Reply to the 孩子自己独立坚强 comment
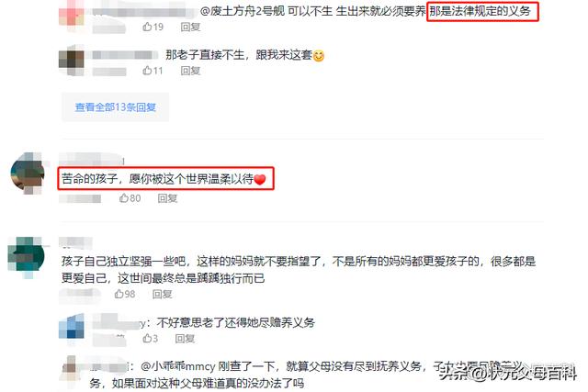Screen dimensions: 588x392 point(163,294)
